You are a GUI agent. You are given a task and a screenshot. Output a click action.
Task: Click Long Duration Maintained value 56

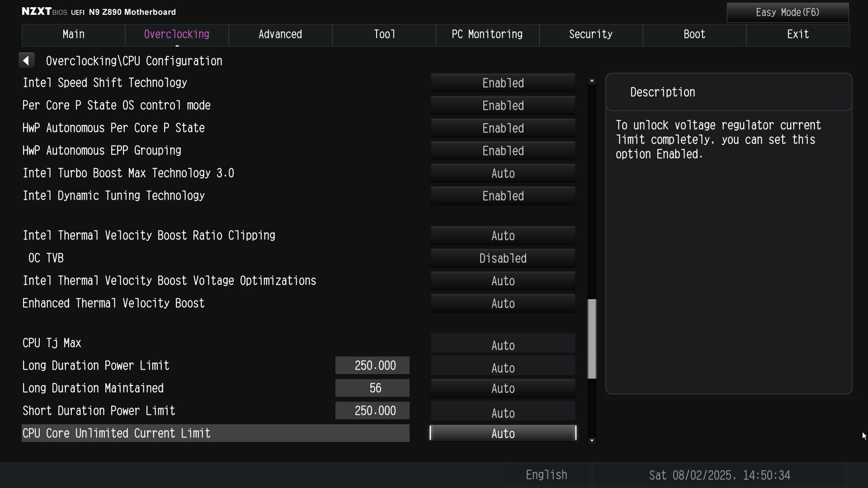pyautogui.click(x=373, y=388)
